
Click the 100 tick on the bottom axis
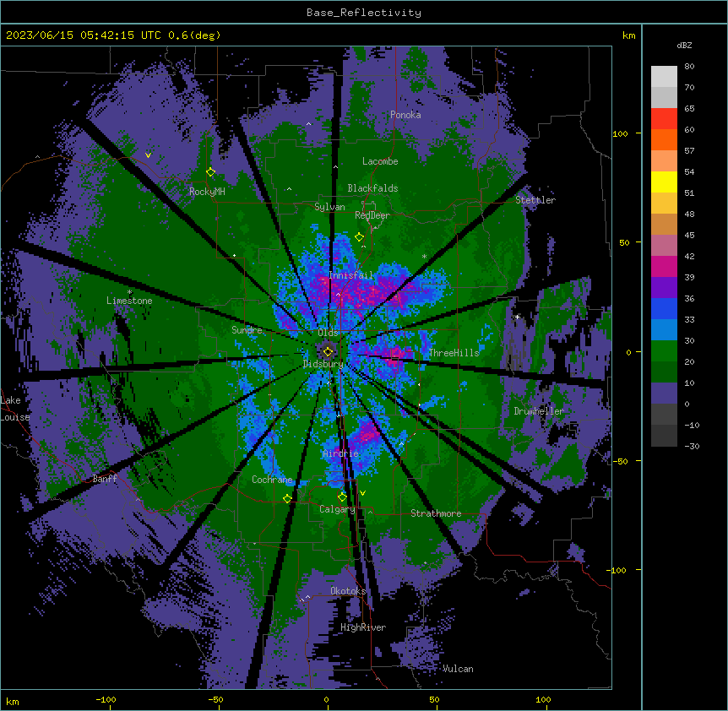pos(543,699)
